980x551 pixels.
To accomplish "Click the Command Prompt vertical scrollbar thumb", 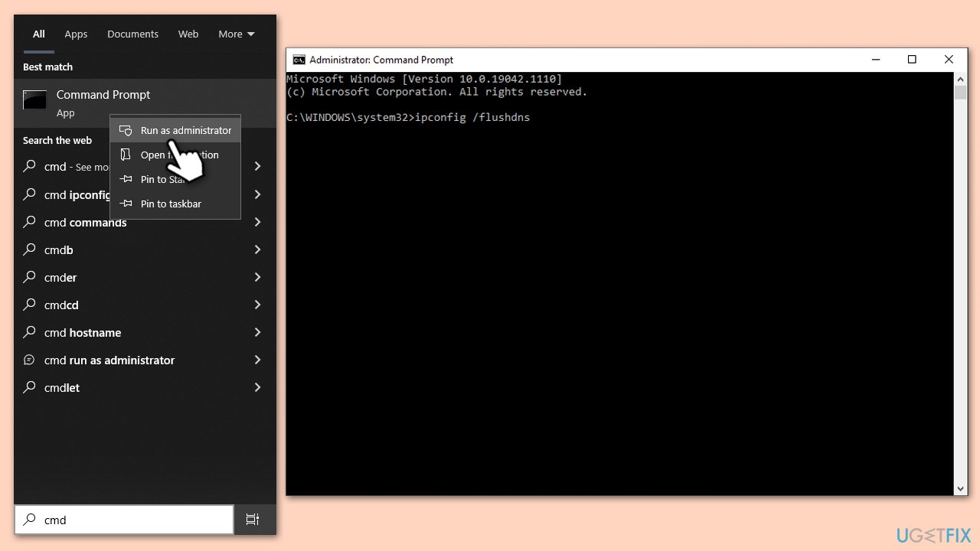I will click(960, 93).
